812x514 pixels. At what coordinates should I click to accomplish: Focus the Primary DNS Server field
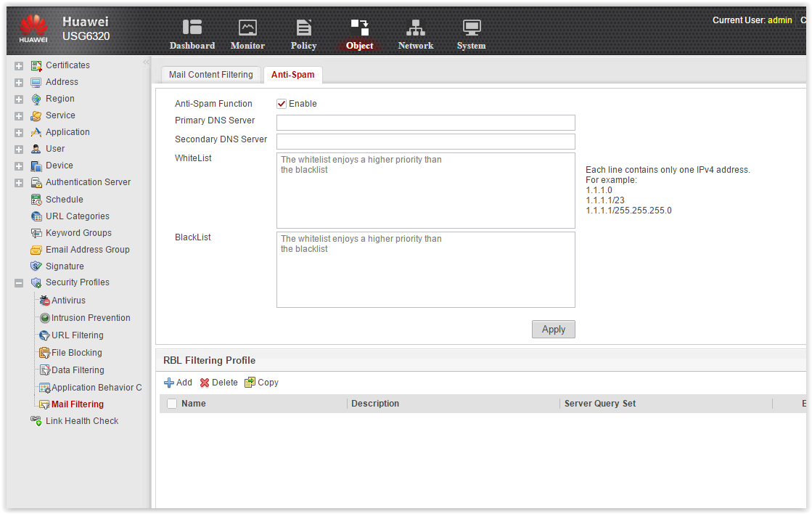click(x=426, y=123)
